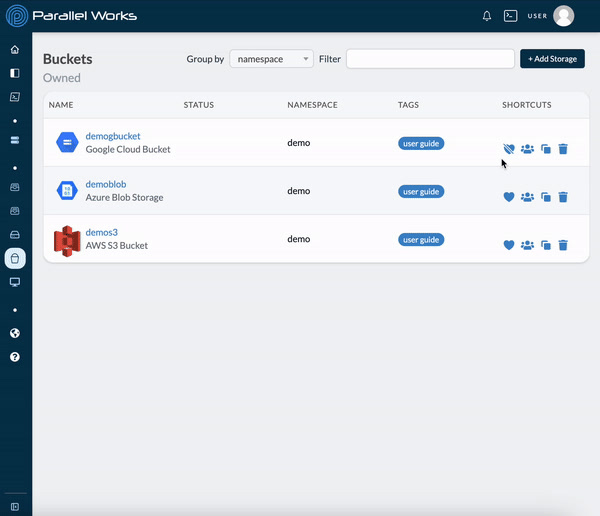Screen dimensions: 600x516
Task: Open the demoblob link
Action: (x=106, y=184)
